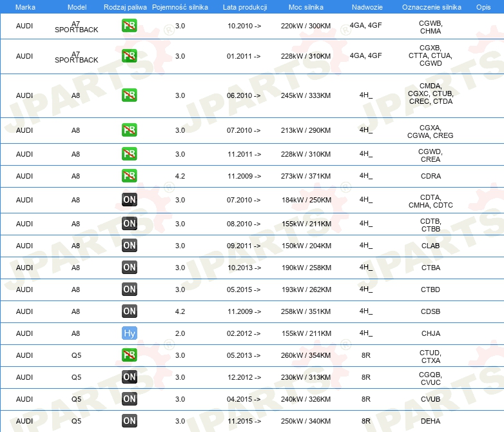Image resolution: width=504 pixels, height=432 pixels.
Task: Click the petrol icon for A7 Sportback 220kW
Action: (x=129, y=26)
